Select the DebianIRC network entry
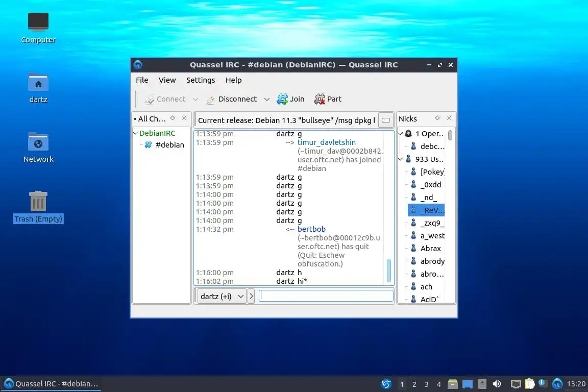 (x=157, y=133)
